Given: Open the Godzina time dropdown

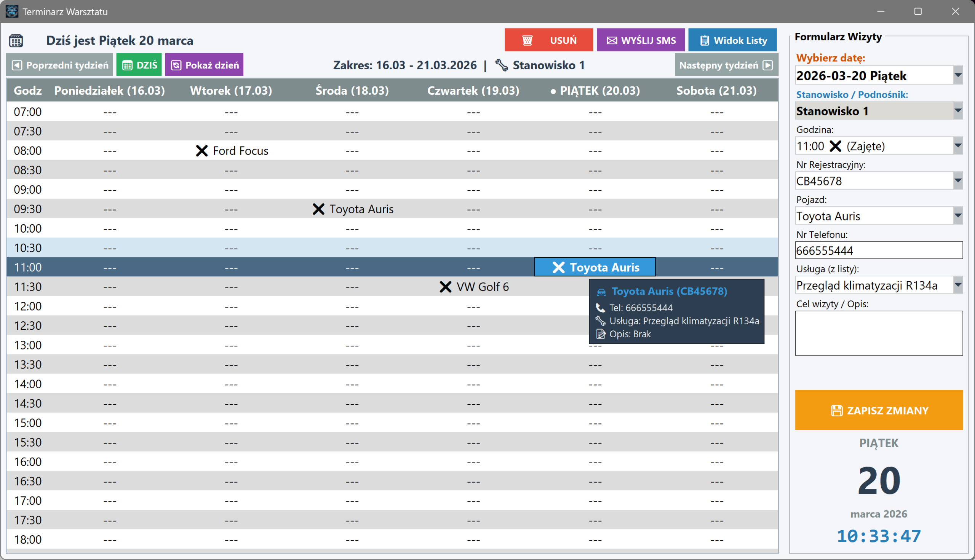Looking at the screenshot, I should coord(958,146).
